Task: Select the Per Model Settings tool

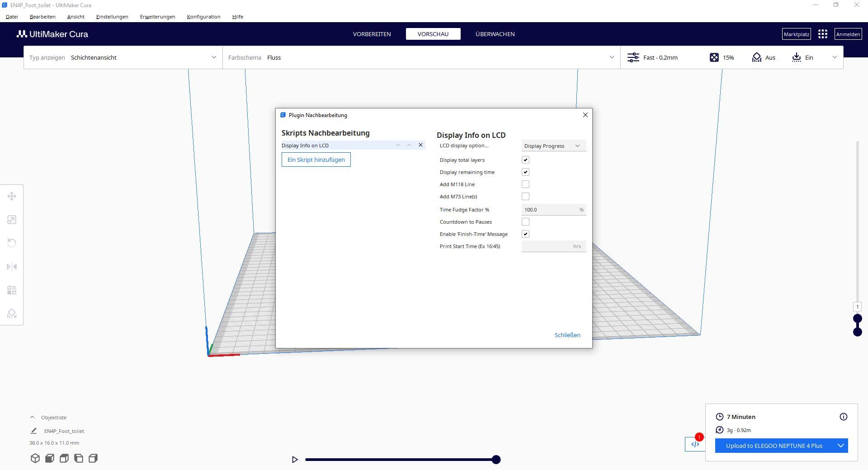Action: click(12, 290)
